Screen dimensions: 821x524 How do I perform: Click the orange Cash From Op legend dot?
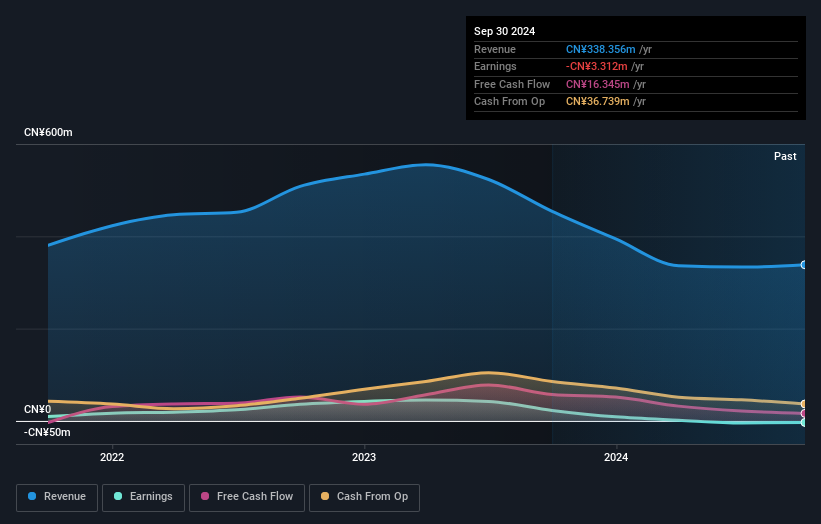[x=325, y=496]
